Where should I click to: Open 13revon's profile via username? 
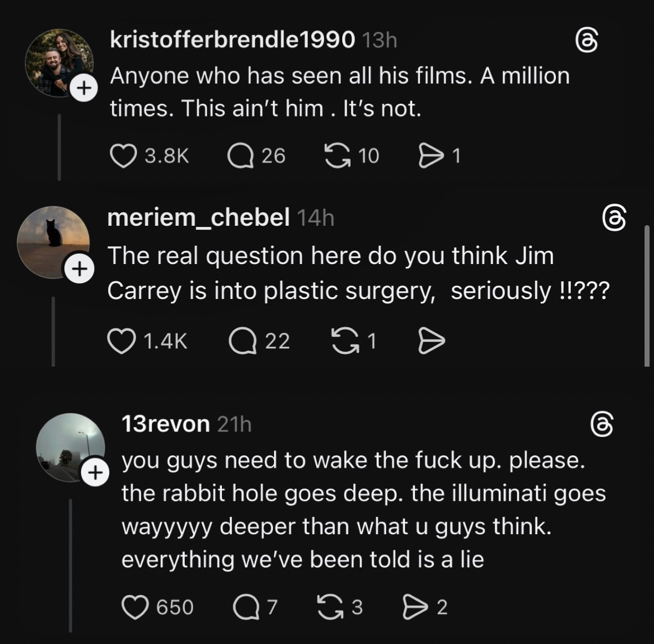[x=165, y=424]
